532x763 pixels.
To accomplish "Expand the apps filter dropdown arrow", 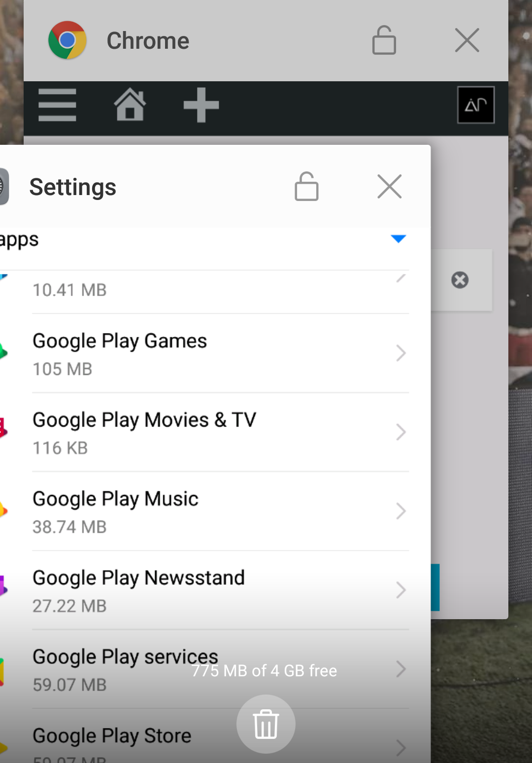I will [x=398, y=239].
